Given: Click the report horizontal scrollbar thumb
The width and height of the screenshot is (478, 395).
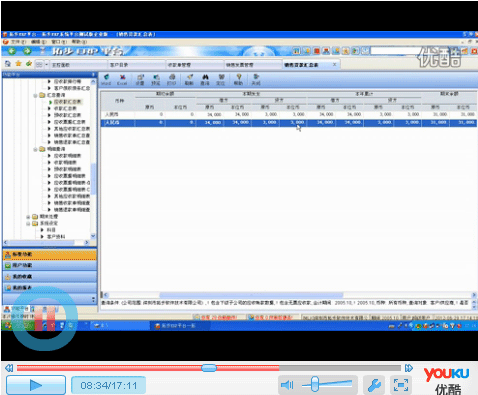Looking at the screenshot, I should tap(251, 295).
